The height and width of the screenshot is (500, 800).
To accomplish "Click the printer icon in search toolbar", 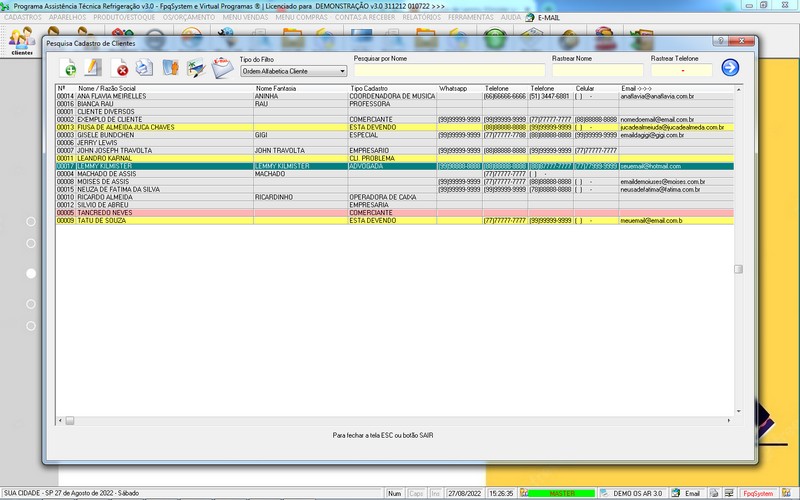I will [145, 68].
